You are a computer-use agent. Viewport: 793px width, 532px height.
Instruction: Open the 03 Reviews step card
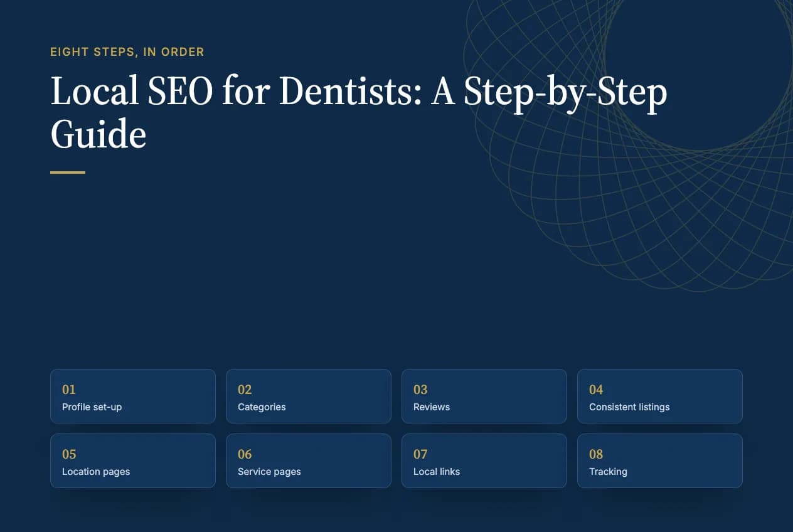tap(484, 396)
